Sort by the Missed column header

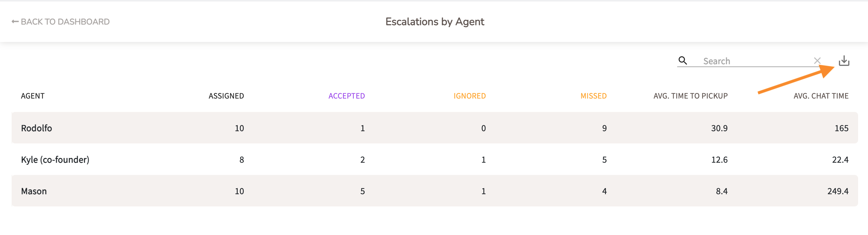[593, 96]
